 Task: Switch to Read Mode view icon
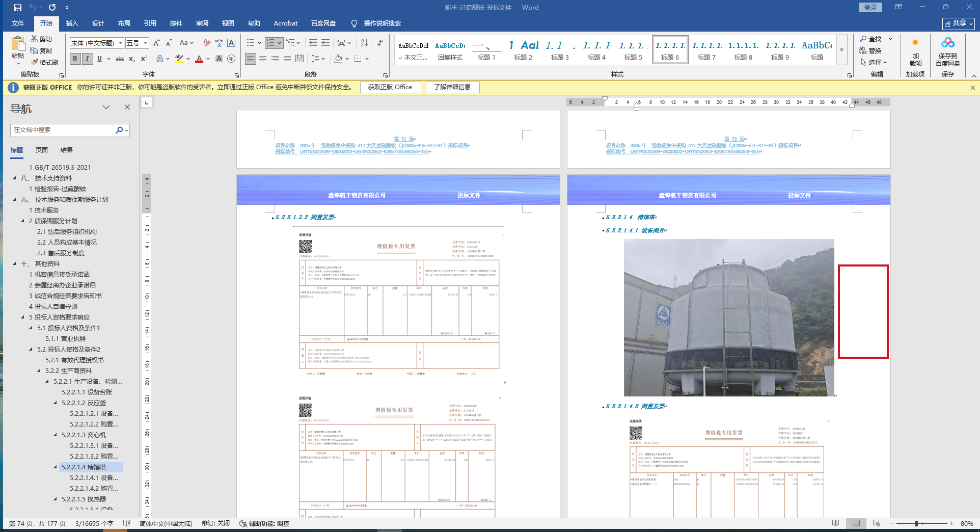coord(835,523)
